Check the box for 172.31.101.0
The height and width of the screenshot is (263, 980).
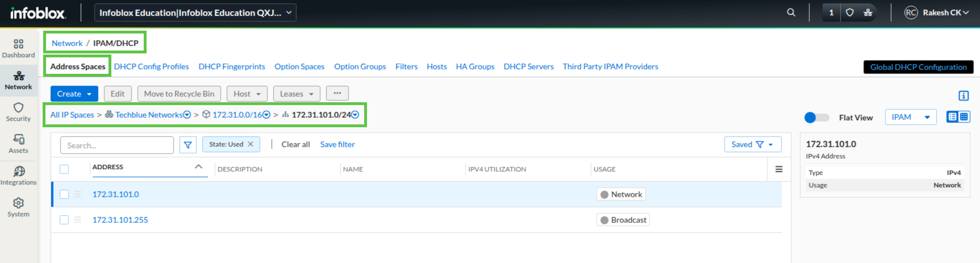[64, 194]
